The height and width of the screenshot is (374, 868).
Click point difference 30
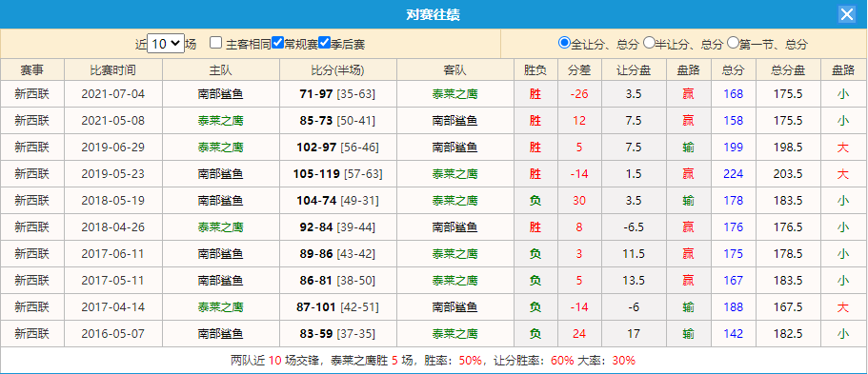pos(579,200)
